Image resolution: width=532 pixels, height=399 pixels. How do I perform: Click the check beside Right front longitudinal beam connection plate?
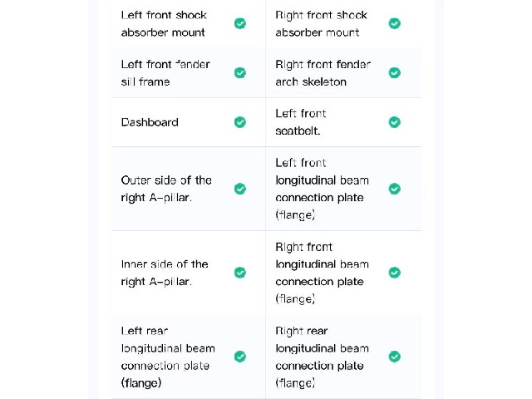[x=395, y=273]
